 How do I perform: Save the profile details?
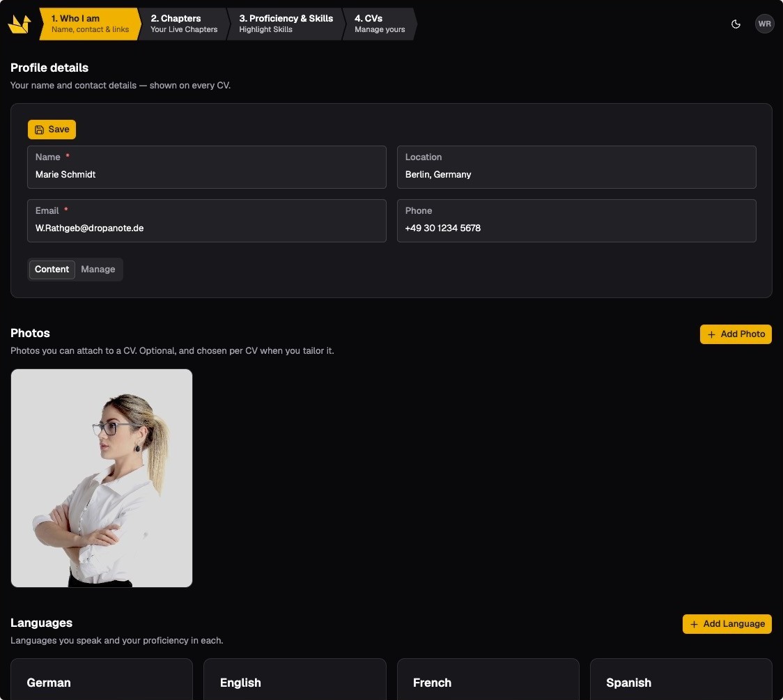[x=52, y=130]
